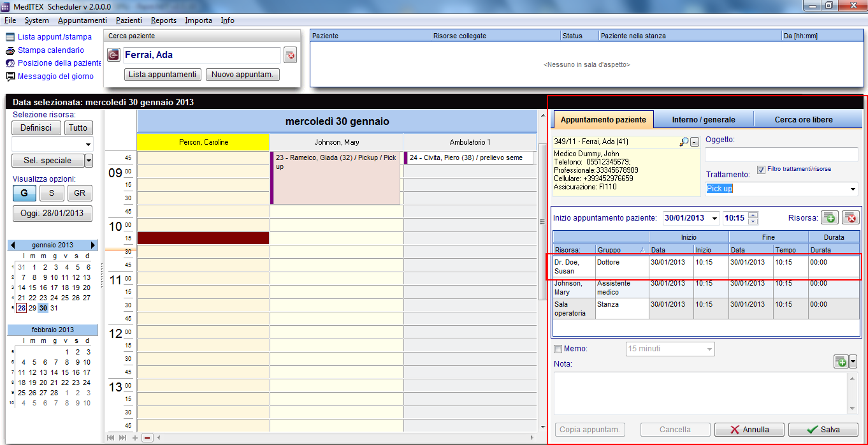Jump to first using calendar navigation icon

tap(111, 438)
